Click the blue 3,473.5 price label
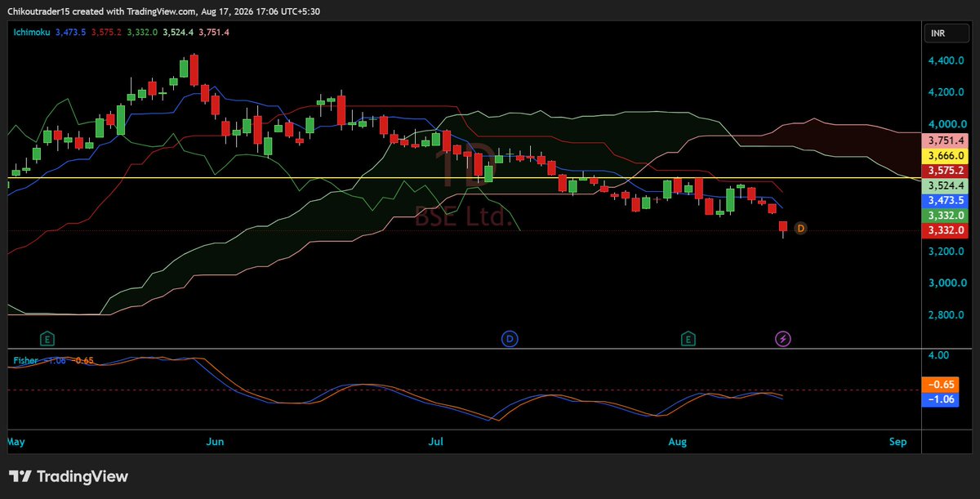The height and width of the screenshot is (499, 980). (x=945, y=200)
